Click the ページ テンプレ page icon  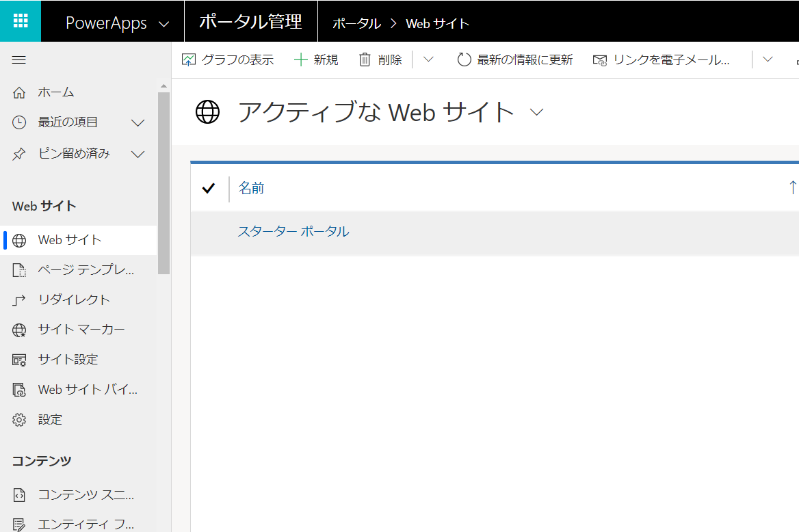coord(19,270)
